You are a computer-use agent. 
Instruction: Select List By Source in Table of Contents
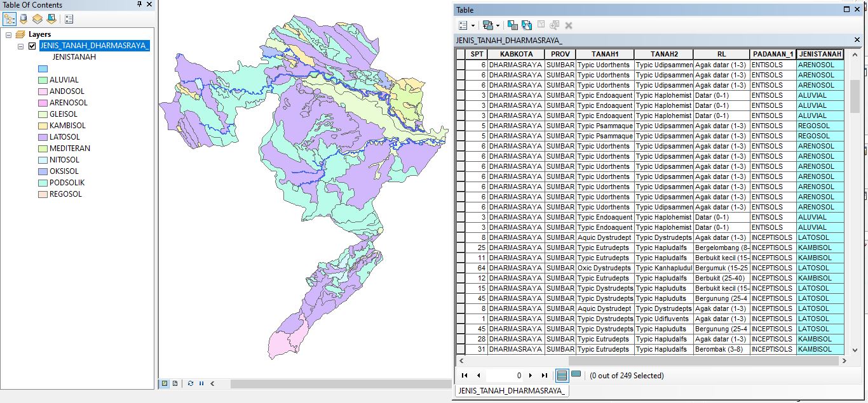pyautogui.click(x=24, y=20)
